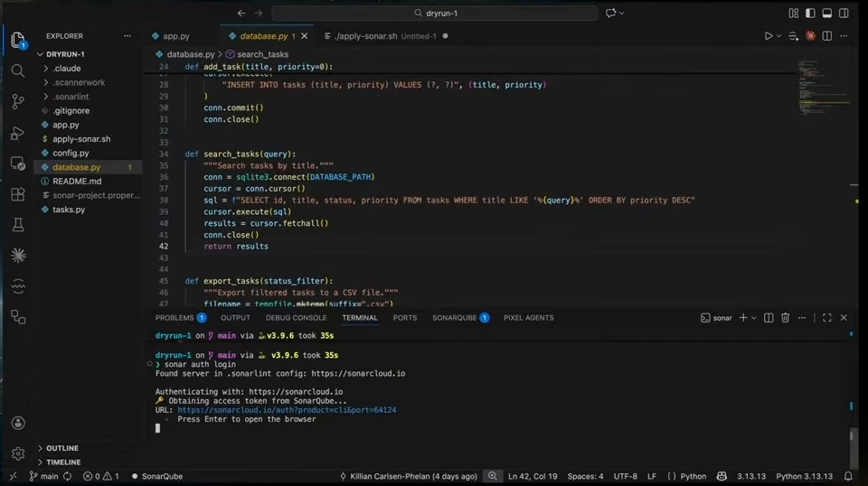Toggle primary side bar visibility

coord(810,14)
